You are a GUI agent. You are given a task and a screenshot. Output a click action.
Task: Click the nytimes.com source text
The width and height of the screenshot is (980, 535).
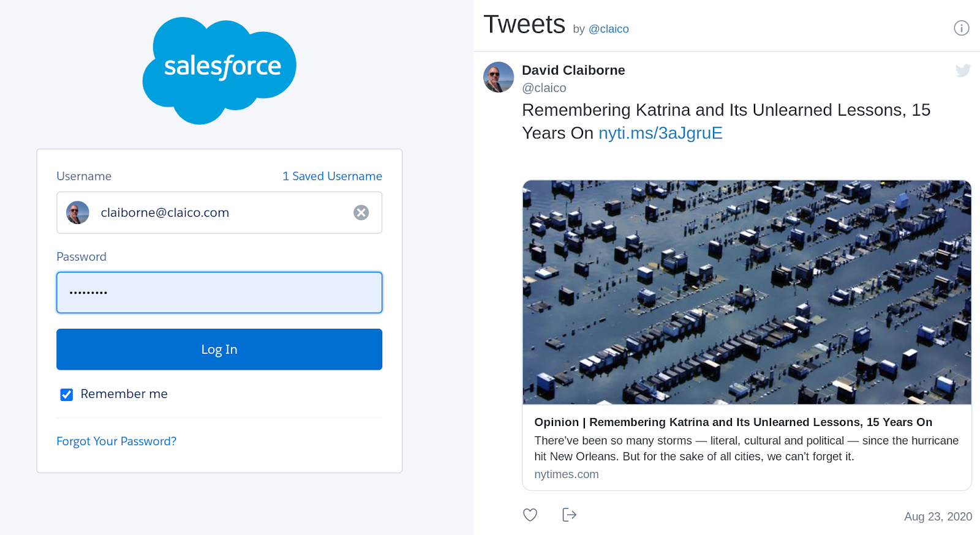click(567, 474)
